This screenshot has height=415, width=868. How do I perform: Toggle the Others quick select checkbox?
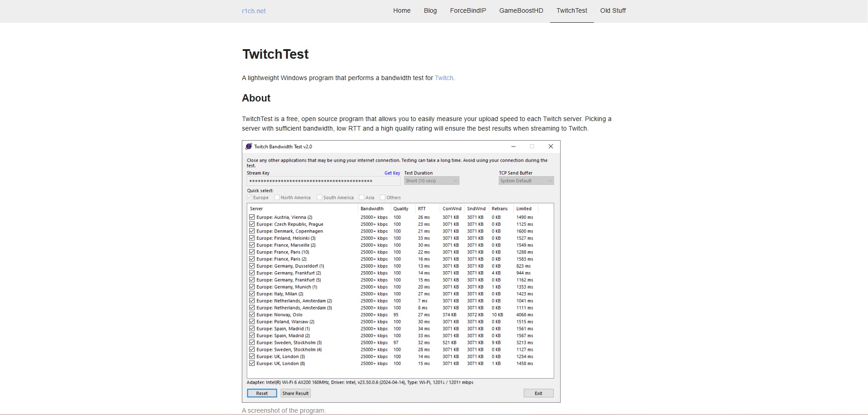pyautogui.click(x=383, y=197)
